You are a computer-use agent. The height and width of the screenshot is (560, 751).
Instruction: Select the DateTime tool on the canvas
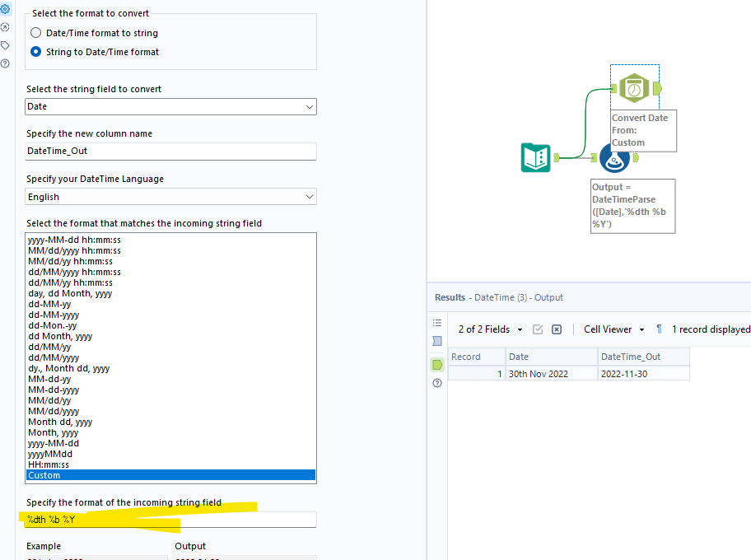[x=634, y=86]
